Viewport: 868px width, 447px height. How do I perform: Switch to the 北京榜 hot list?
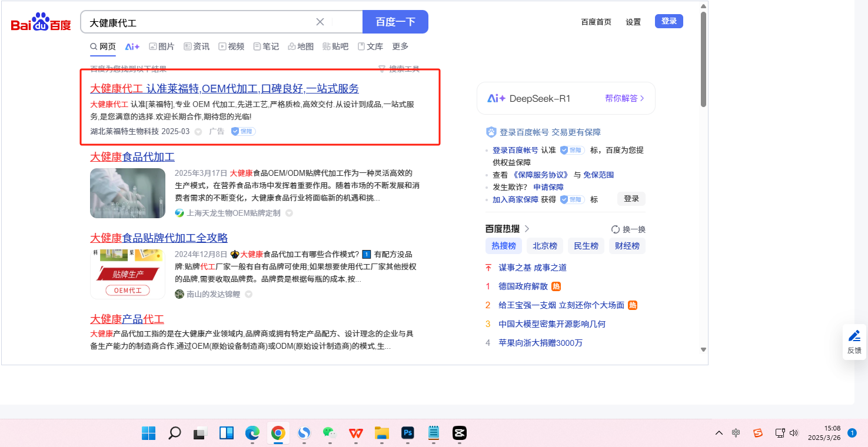tap(545, 246)
